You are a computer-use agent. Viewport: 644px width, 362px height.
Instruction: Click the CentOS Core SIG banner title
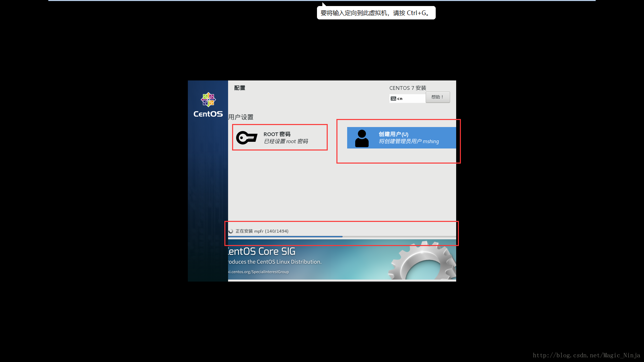[x=262, y=251]
